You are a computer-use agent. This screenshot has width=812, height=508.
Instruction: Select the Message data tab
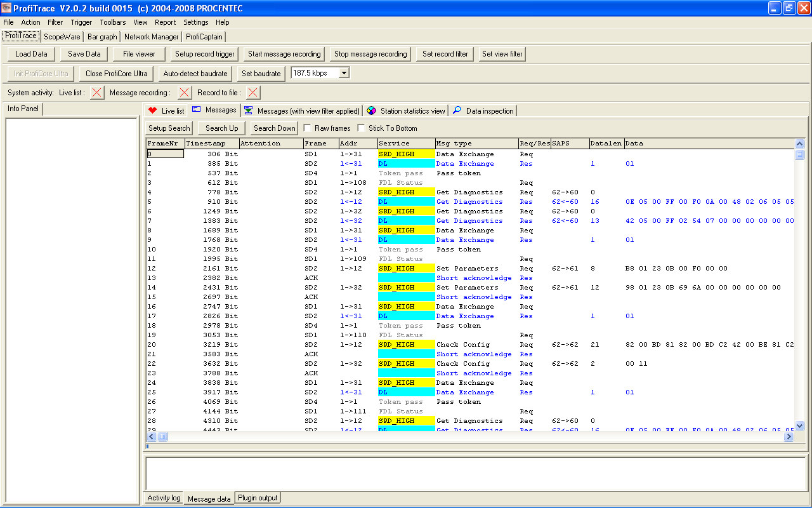click(209, 498)
